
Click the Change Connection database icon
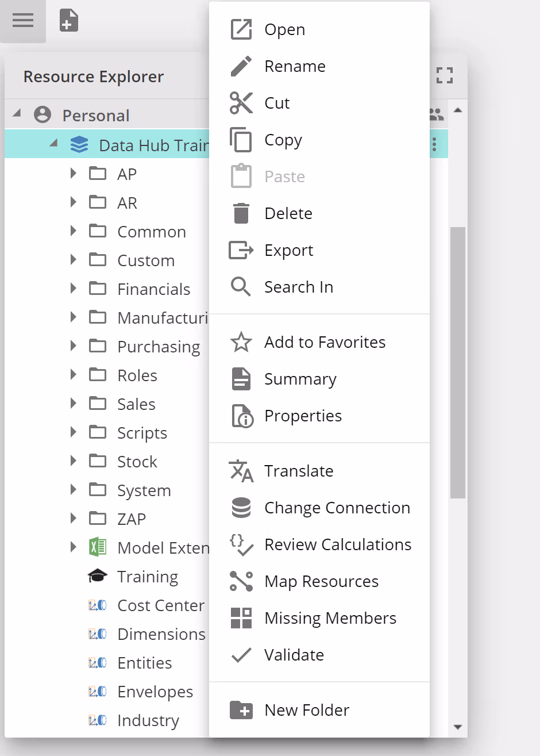coord(241,508)
